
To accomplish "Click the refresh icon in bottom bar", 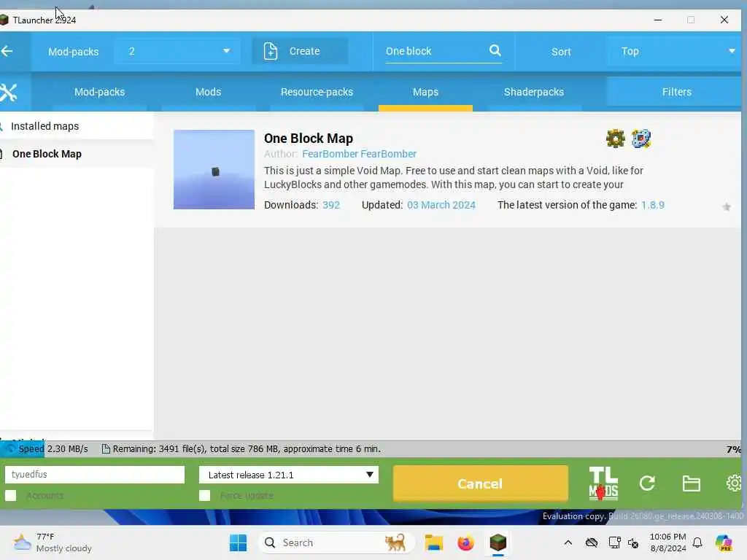I will [x=647, y=483].
